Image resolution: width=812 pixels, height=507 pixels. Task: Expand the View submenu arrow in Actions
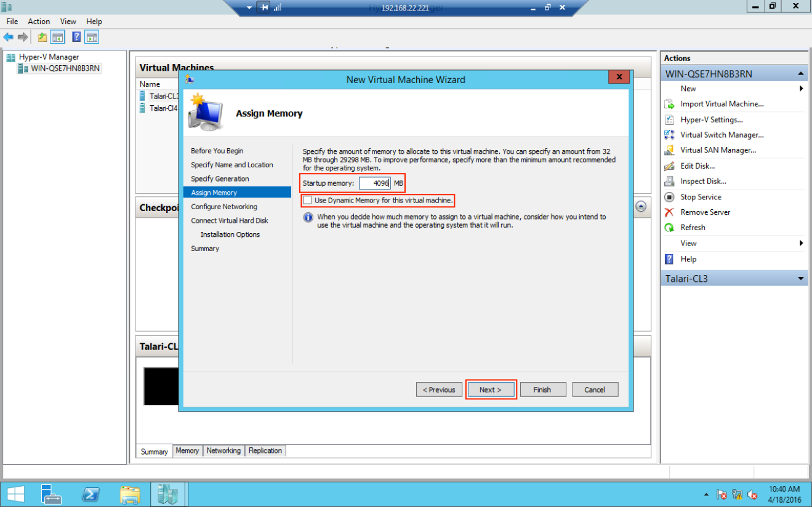point(802,243)
